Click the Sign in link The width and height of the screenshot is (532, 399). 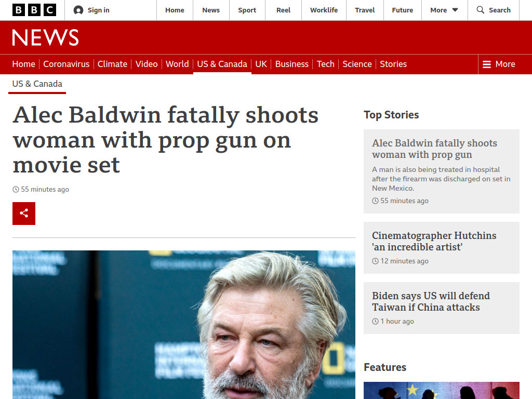pyautogui.click(x=98, y=10)
